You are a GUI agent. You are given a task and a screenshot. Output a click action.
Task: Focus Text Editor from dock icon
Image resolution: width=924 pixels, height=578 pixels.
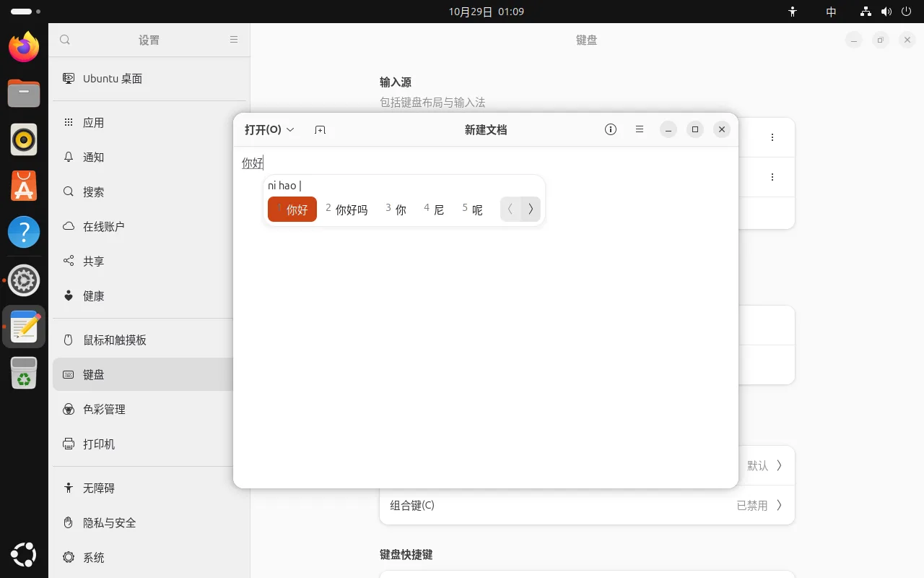pyautogui.click(x=24, y=327)
